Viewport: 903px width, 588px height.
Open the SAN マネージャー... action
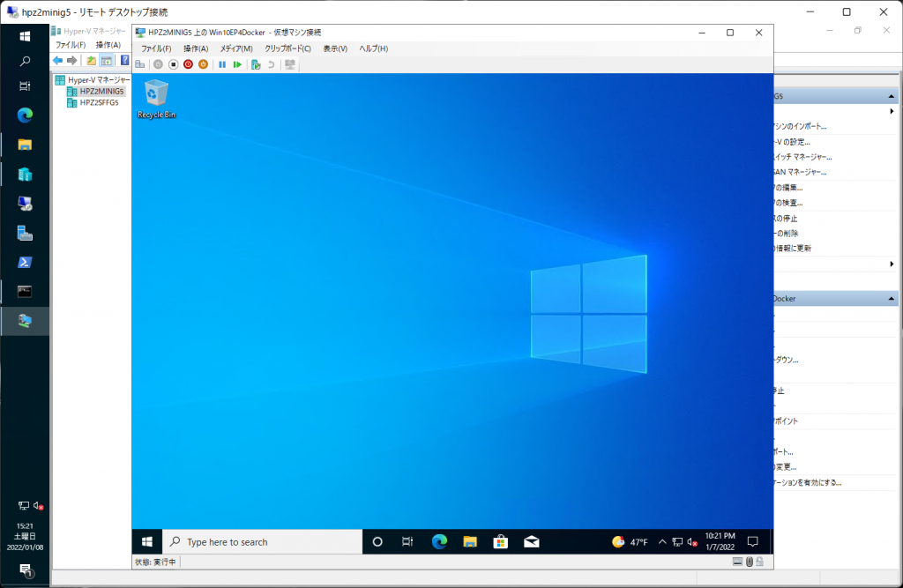(801, 172)
